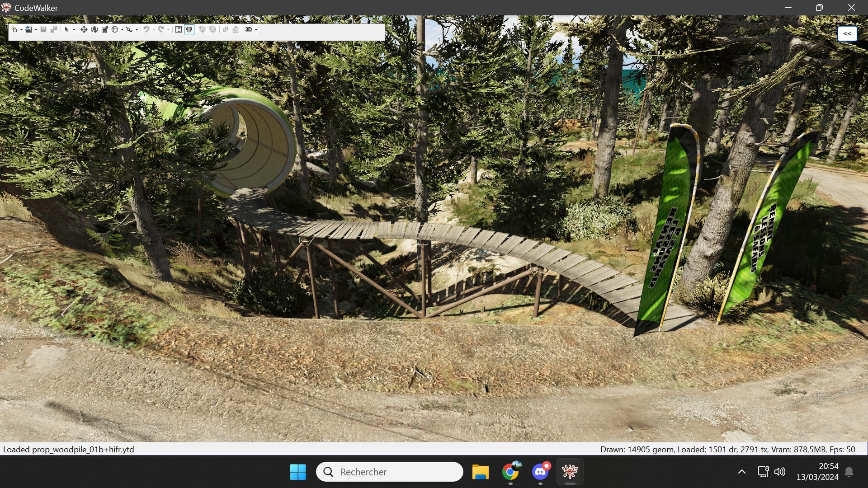
Task: Click the Save icon in toolbar
Action: [x=43, y=30]
